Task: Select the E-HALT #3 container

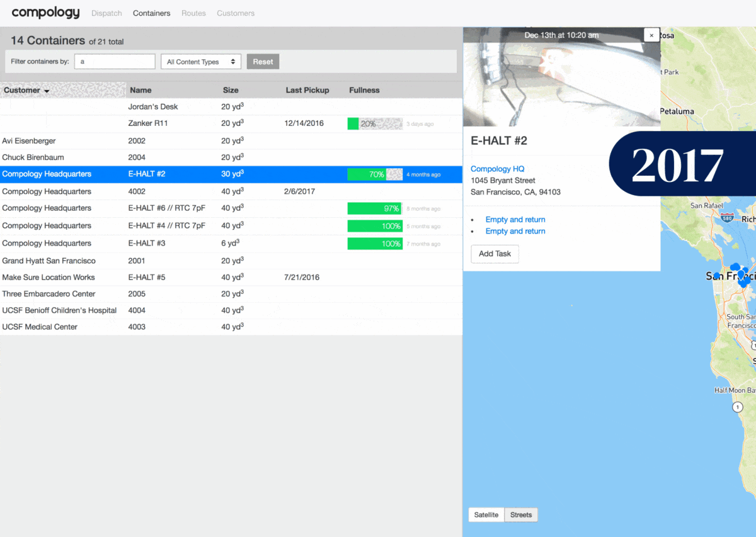Action: point(231,243)
